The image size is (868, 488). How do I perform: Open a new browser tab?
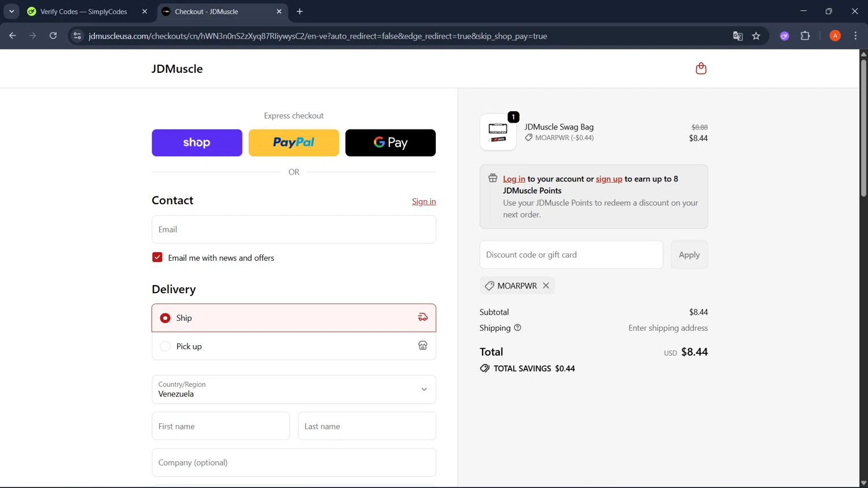(x=300, y=12)
